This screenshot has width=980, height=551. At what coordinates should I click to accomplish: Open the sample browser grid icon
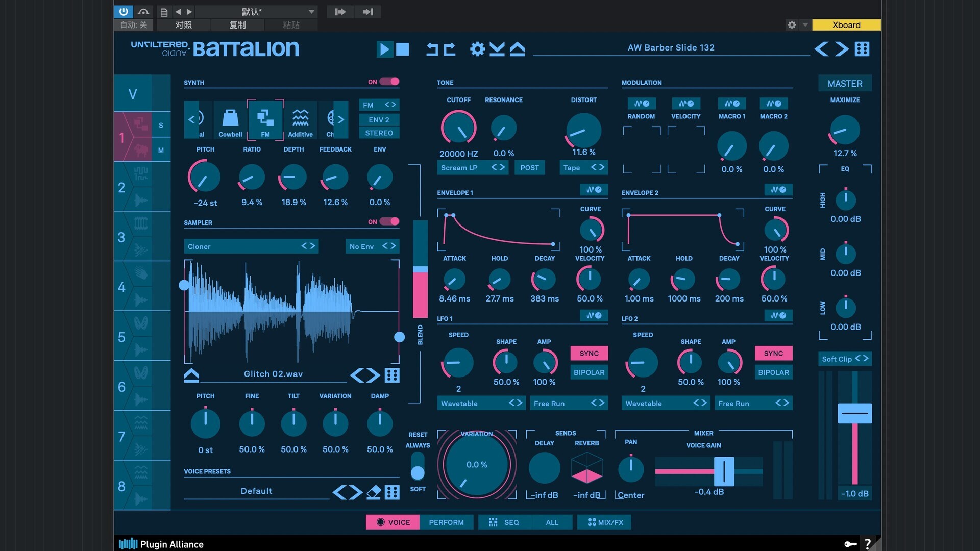click(x=392, y=375)
